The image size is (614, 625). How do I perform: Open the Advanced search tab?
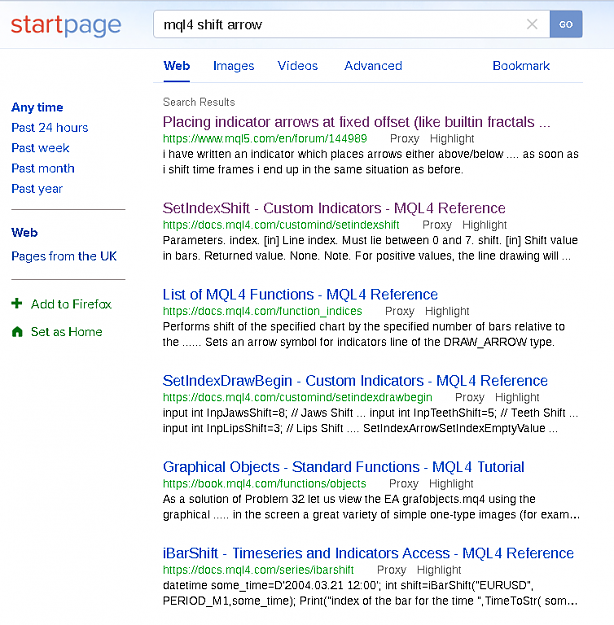pos(373,66)
